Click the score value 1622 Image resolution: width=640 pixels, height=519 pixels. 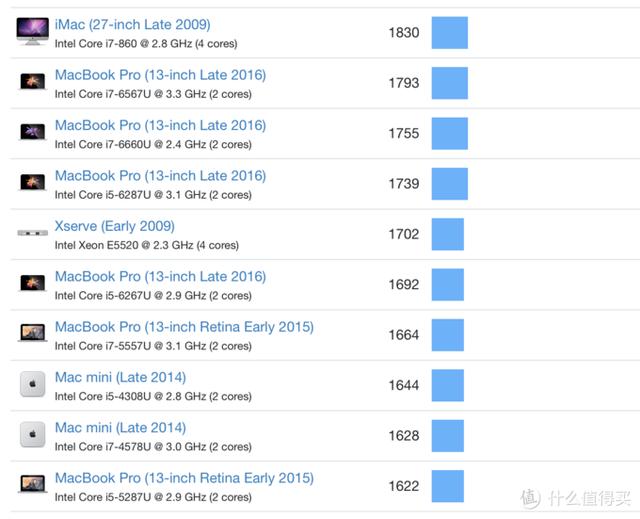click(x=404, y=486)
